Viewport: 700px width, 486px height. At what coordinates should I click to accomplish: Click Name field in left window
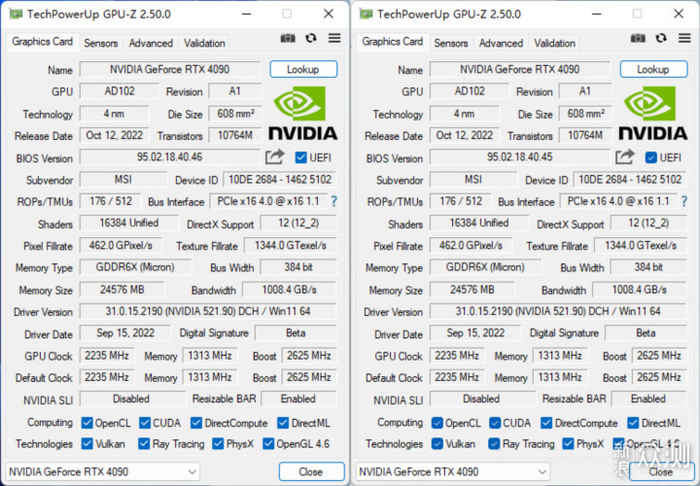click(170, 69)
